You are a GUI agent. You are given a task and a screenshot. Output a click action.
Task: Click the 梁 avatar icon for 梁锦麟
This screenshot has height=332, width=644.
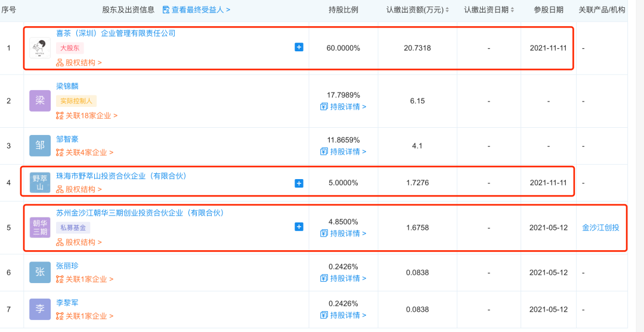(x=40, y=101)
